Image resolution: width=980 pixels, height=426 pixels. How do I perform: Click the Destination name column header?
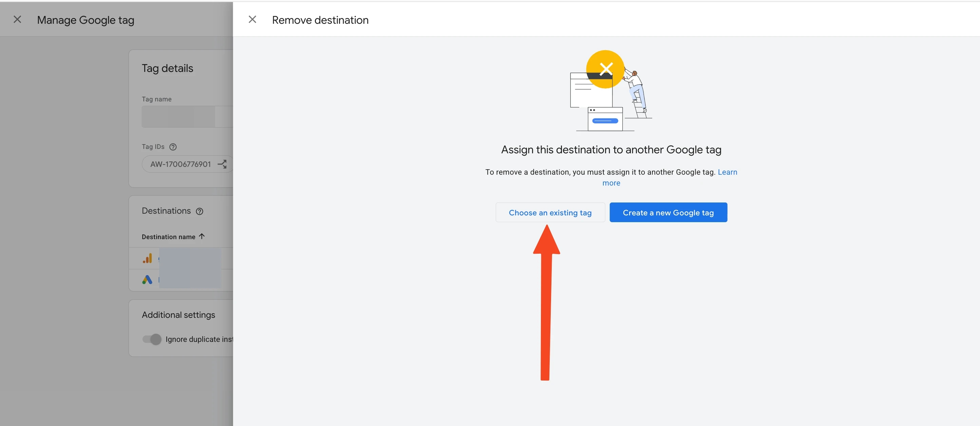coord(169,237)
